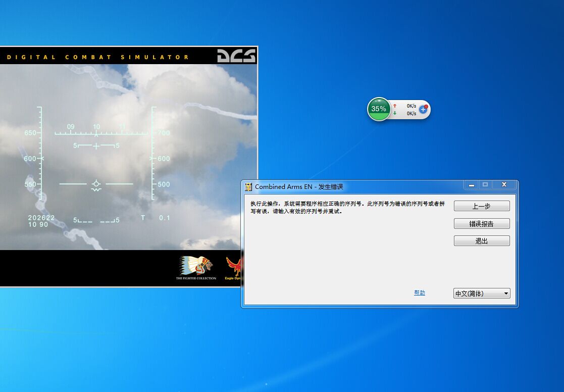Click the DCS logo on the splash screen
564x392 pixels.
click(x=236, y=56)
